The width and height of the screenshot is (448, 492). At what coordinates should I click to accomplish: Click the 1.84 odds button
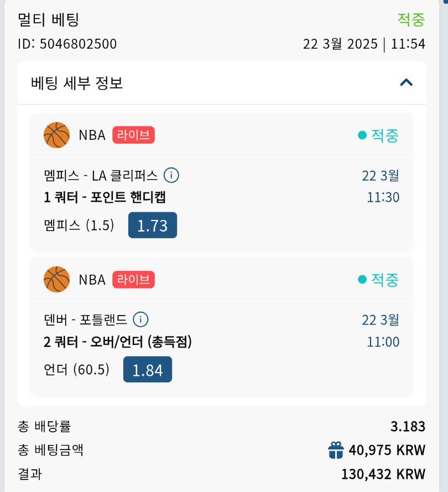pos(148,369)
